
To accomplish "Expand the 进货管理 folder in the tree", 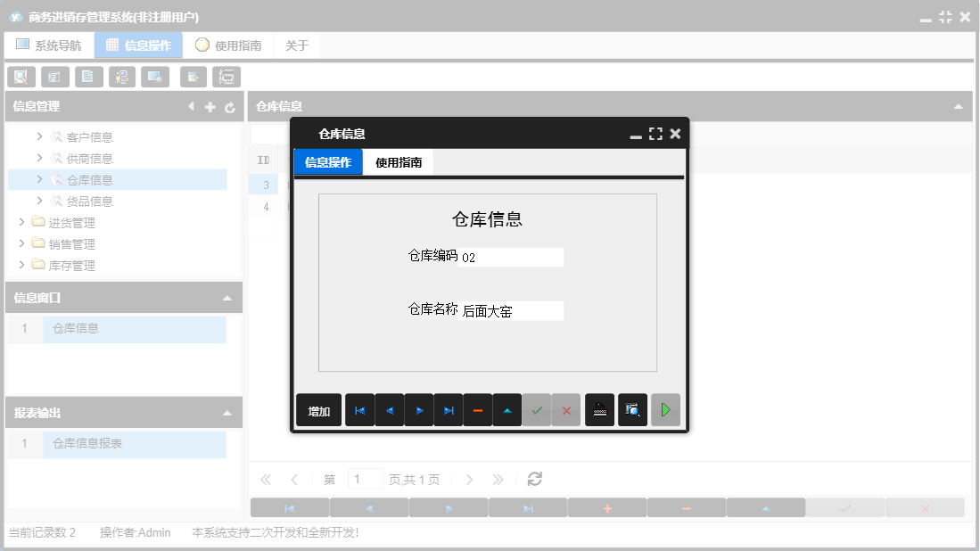I will 23,222.
